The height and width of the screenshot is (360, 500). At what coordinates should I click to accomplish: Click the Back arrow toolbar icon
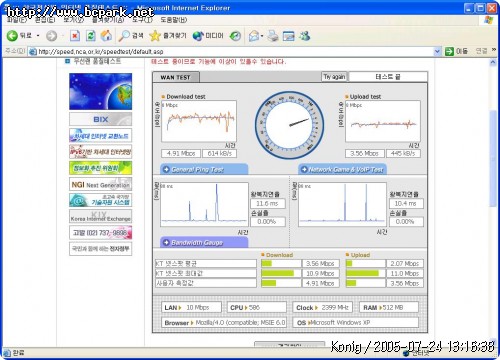tap(12, 35)
